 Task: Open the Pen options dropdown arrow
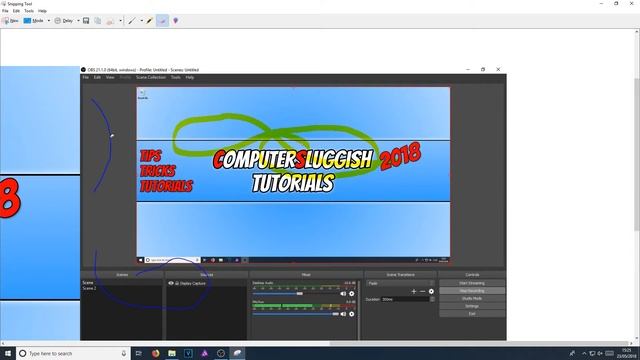point(141,20)
